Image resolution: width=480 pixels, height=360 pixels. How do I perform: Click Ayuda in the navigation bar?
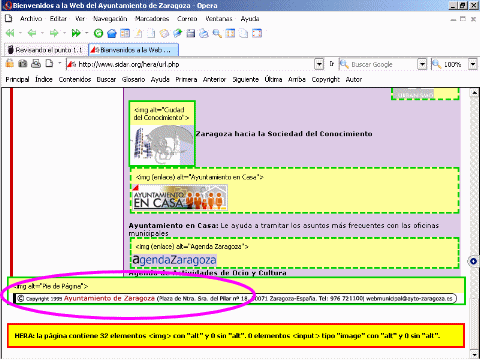160,79
